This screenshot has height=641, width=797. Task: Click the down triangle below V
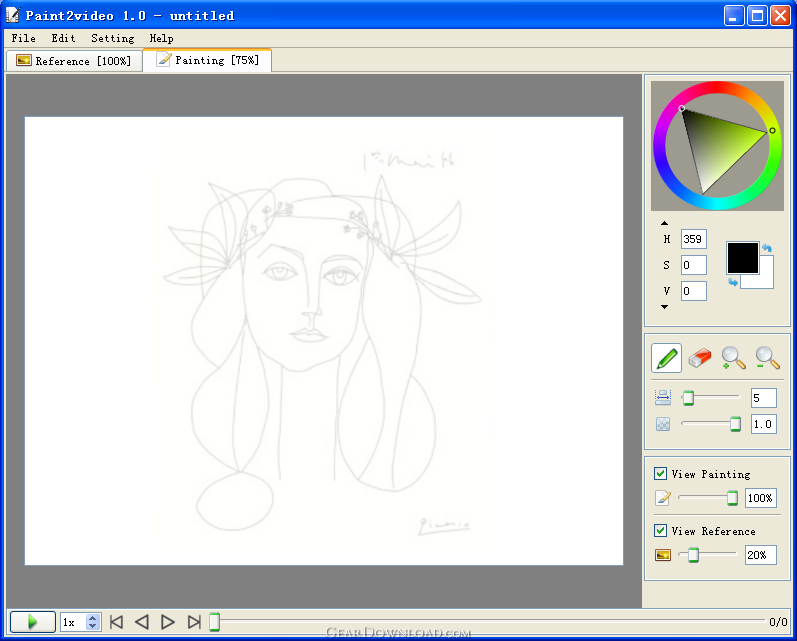pyautogui.click(x=664, y=307)
